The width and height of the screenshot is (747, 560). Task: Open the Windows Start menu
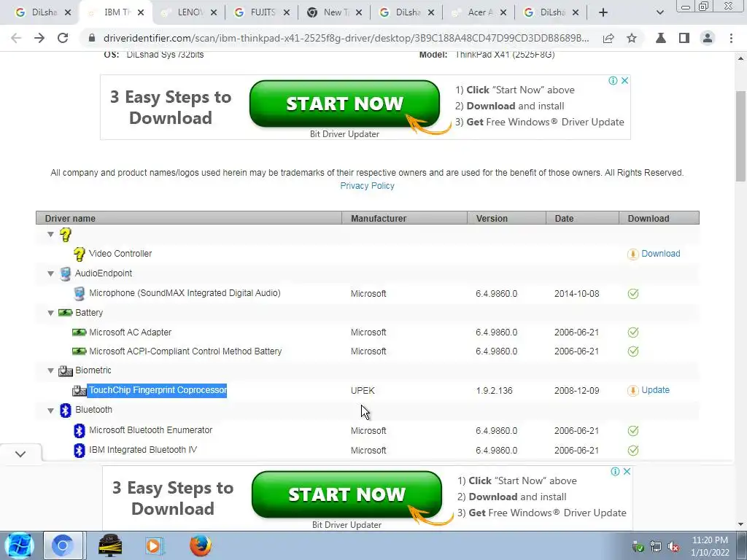(18, 545)
